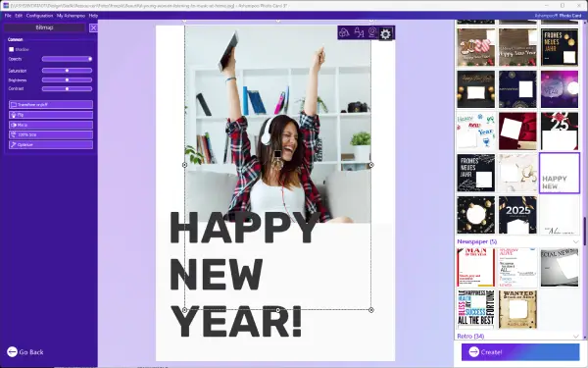
Task: Click the Create! button
Action: pos(520,352)
